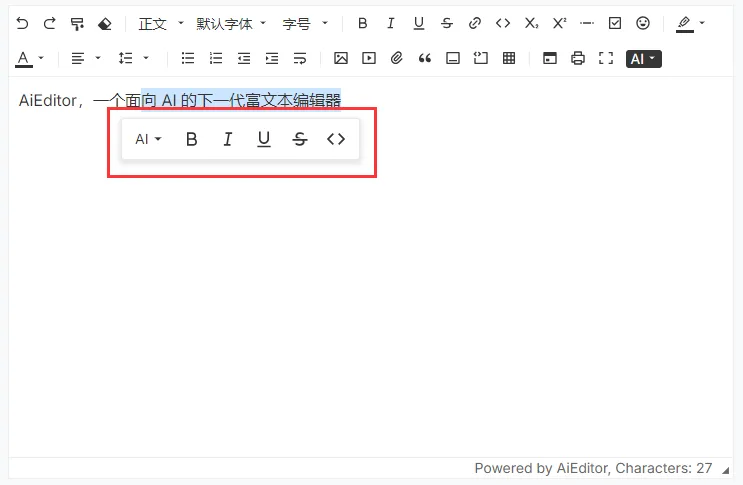Image resolution: width=743 pixels, height=485 pixels.
Task: Enter fullscreen editing mode
Action: (606, 58)
